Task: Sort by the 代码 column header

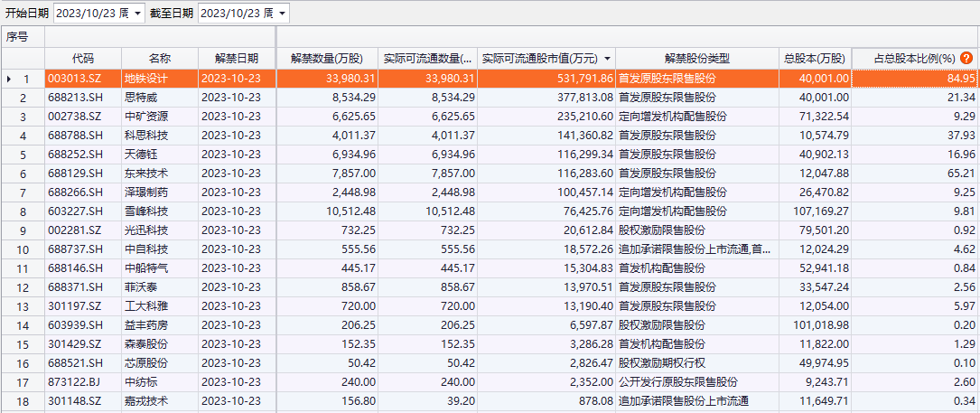Action: point(83,59)
